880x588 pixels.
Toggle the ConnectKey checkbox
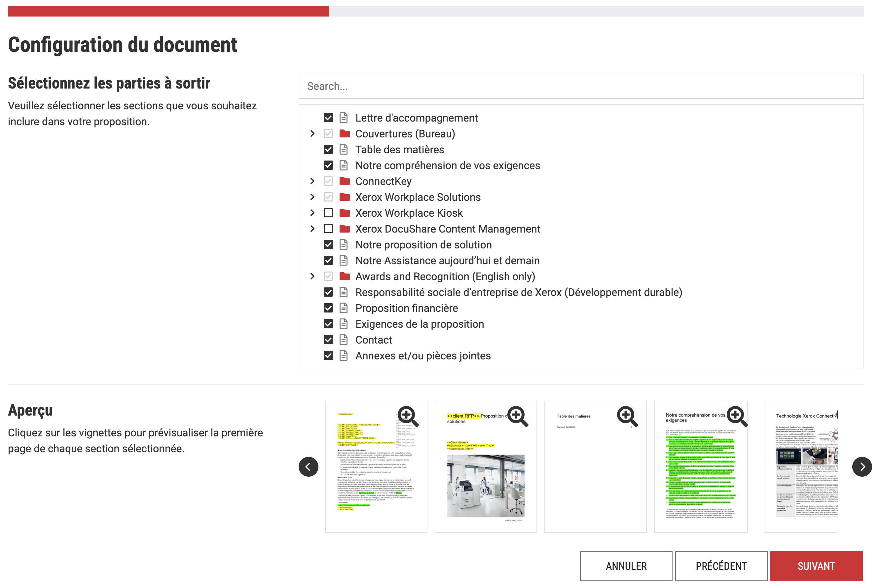coord(328,181)
